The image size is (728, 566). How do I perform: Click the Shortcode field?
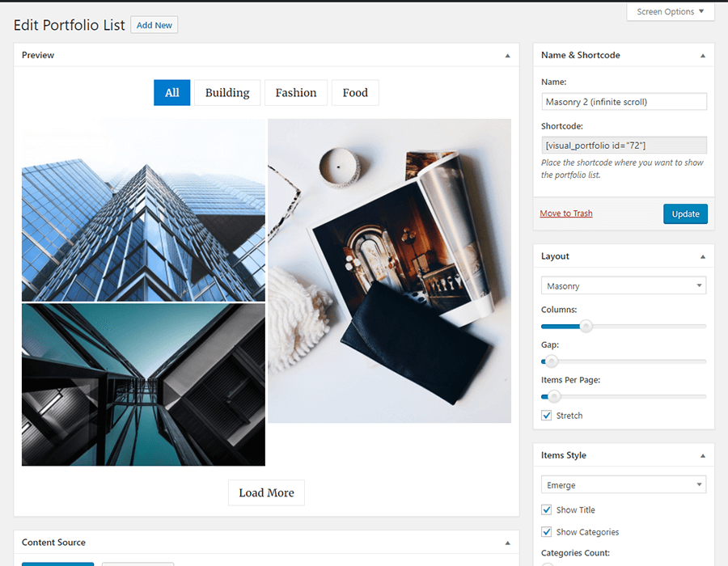click(x=624, y=146)
